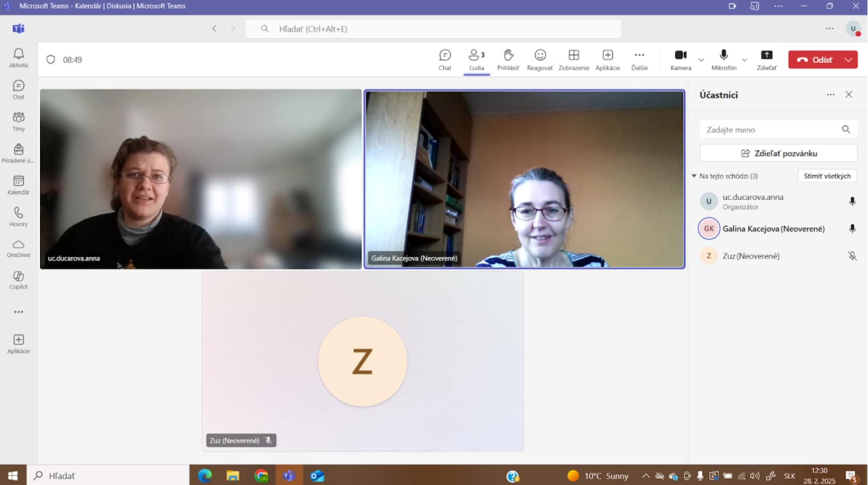Open the user profile avatar menu
The image size is (868, 485).
(853, 28)
